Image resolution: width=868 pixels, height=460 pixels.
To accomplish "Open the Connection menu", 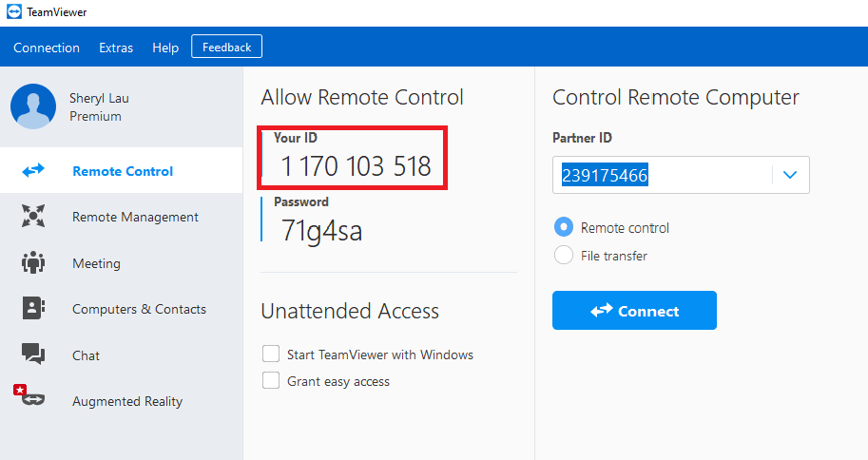I will (x=47, y=48).
